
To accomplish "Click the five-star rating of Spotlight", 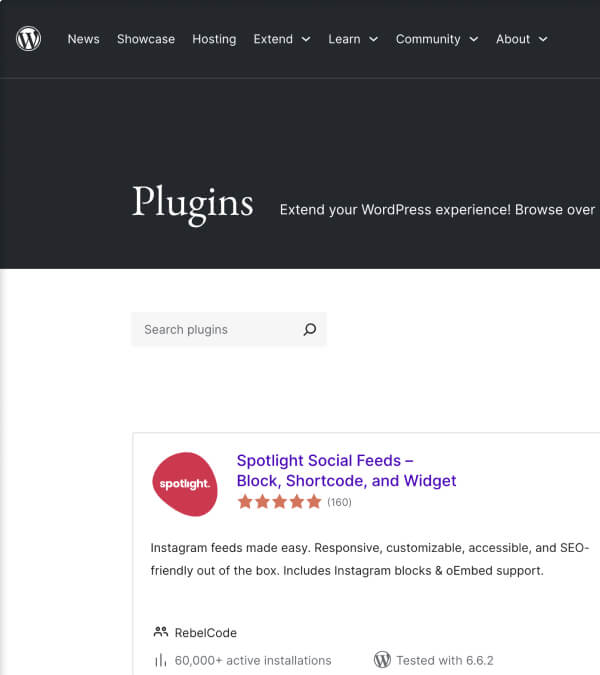I will coord(279,502).
